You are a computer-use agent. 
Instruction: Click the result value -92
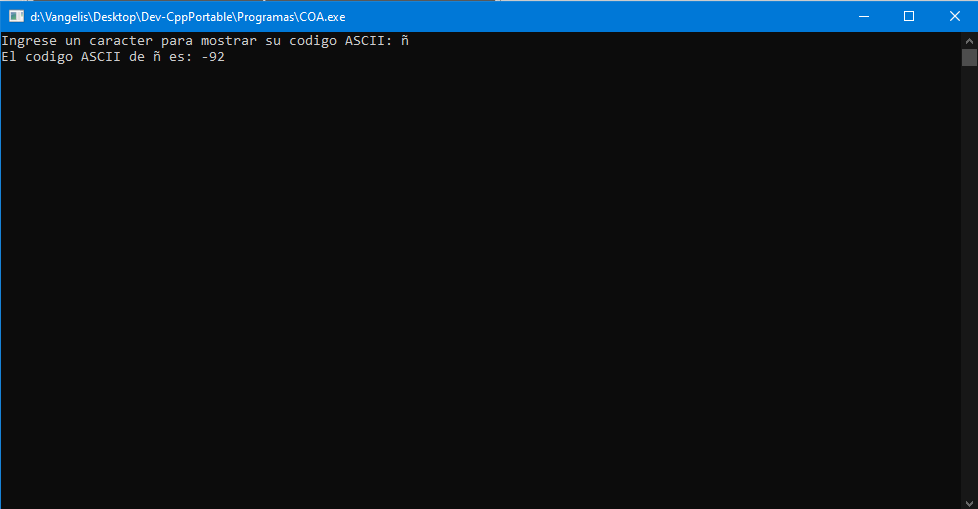pyautogui.click(x=213, y=57)
